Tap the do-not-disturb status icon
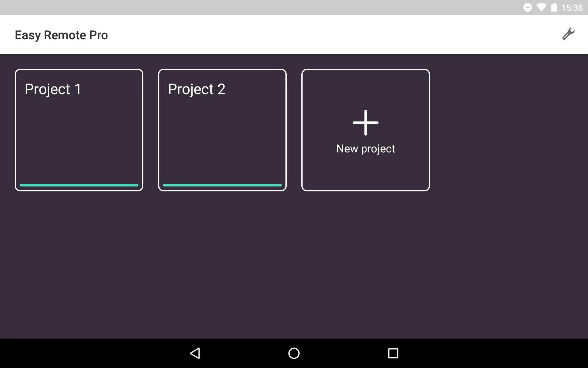The height and width of the screenshot is (368, 588). 527,7
